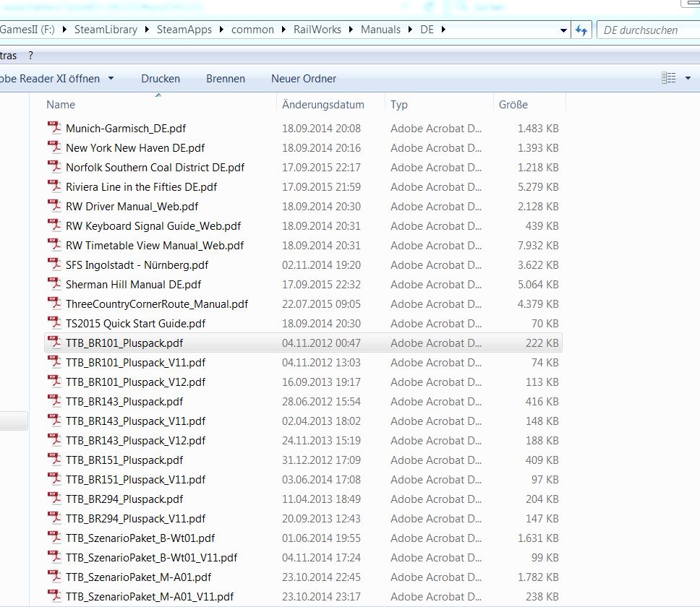Navigate to GamesII (F:) drive breadcrumb
Screen dimensions: 700x607
tap(27, 30)
